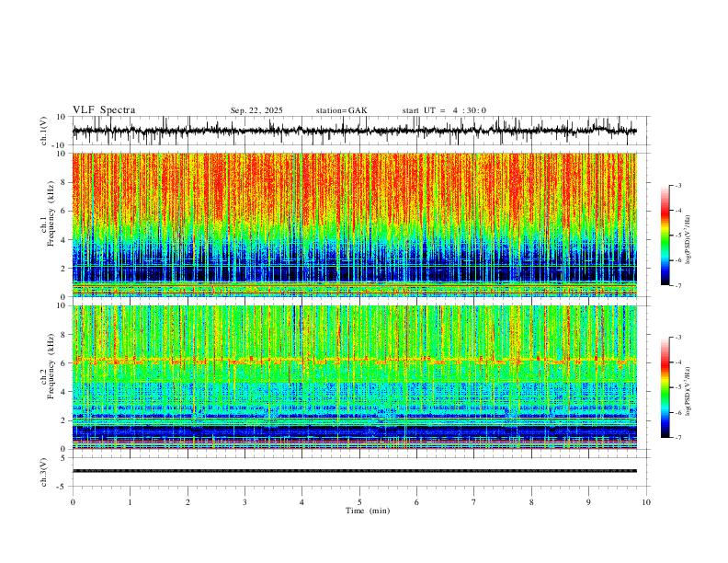Viewport: 728px width, 563px height.
Task: Click the time axis tick label '6'
Action: 416,502
